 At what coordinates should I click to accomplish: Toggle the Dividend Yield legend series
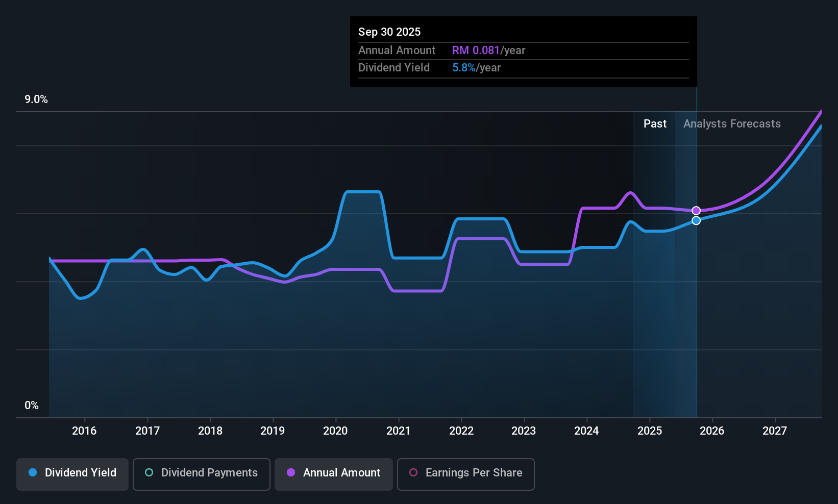[x=72, y=474]
